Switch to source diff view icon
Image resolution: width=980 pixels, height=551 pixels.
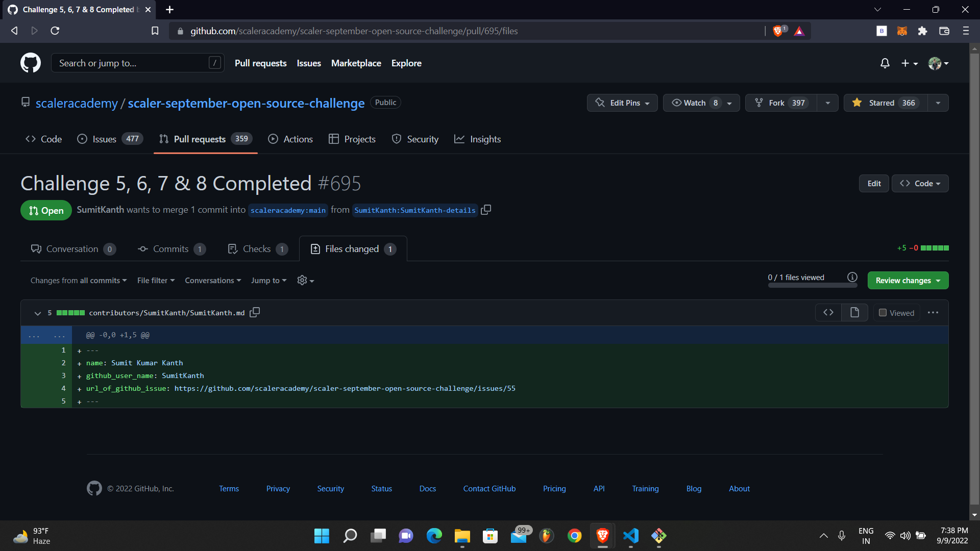point(828,312)
